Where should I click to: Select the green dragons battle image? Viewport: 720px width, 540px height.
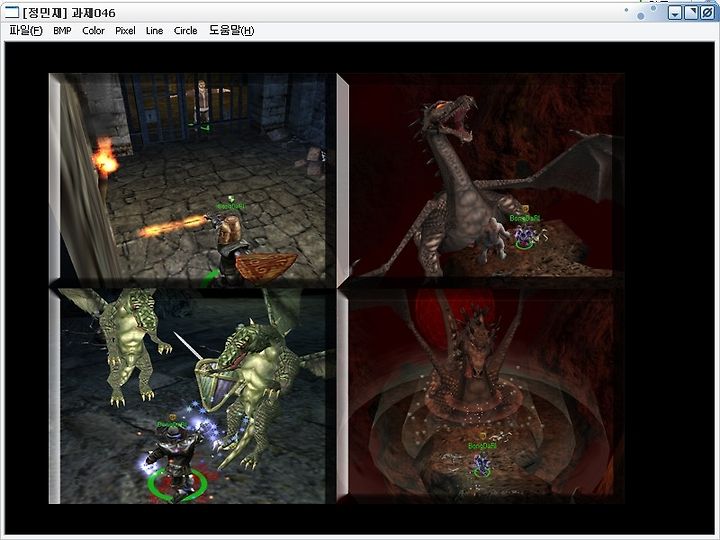click(x=193, y=396)
